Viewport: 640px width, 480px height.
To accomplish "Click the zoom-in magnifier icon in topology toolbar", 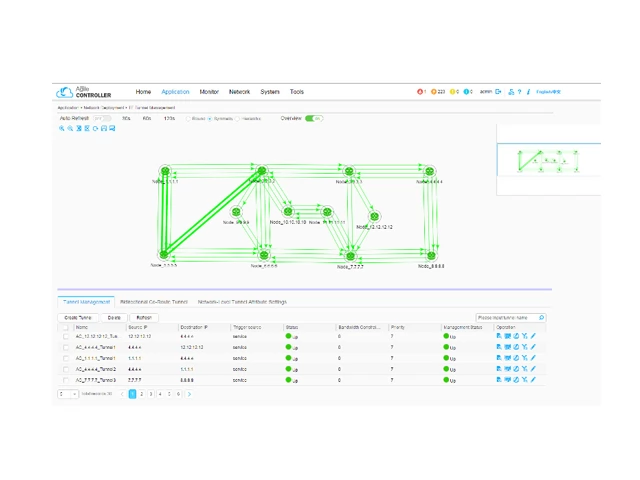I will coord(62,129).
